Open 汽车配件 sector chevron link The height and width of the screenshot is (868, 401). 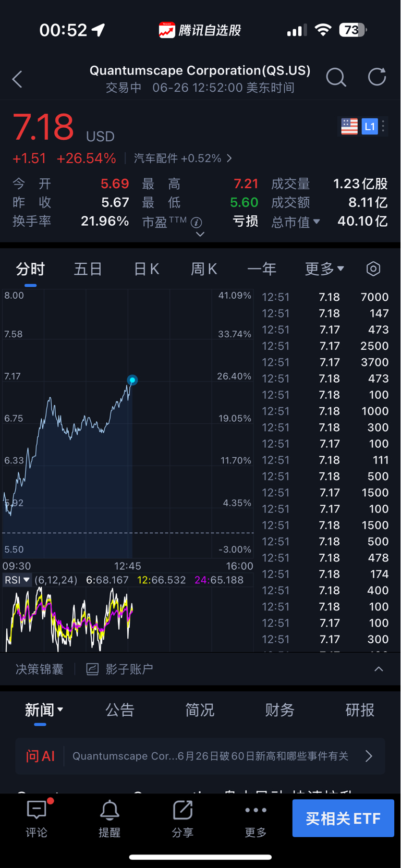229,158
